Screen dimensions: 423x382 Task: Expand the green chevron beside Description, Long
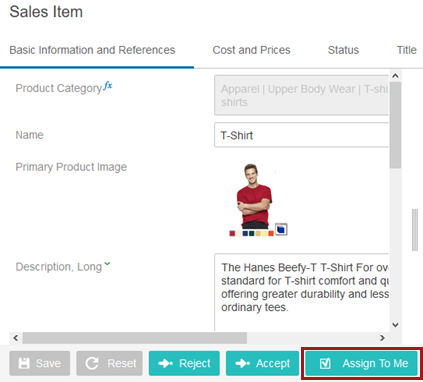tap(107, 264)
